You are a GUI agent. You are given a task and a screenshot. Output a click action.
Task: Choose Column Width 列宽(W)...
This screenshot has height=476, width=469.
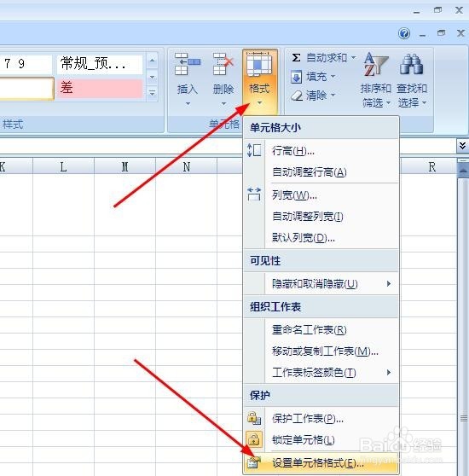pyautogui.click(x=321, y=195)
